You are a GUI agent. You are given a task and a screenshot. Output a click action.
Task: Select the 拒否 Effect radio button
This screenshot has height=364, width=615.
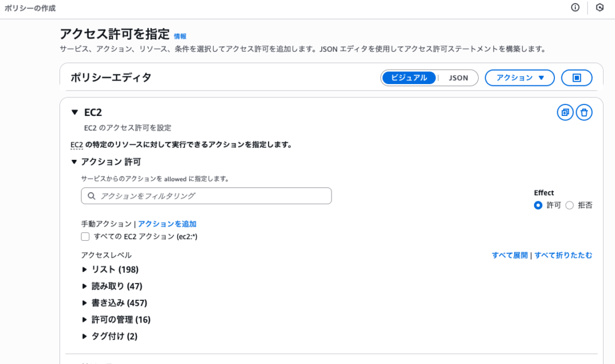[x=569, y=205]
